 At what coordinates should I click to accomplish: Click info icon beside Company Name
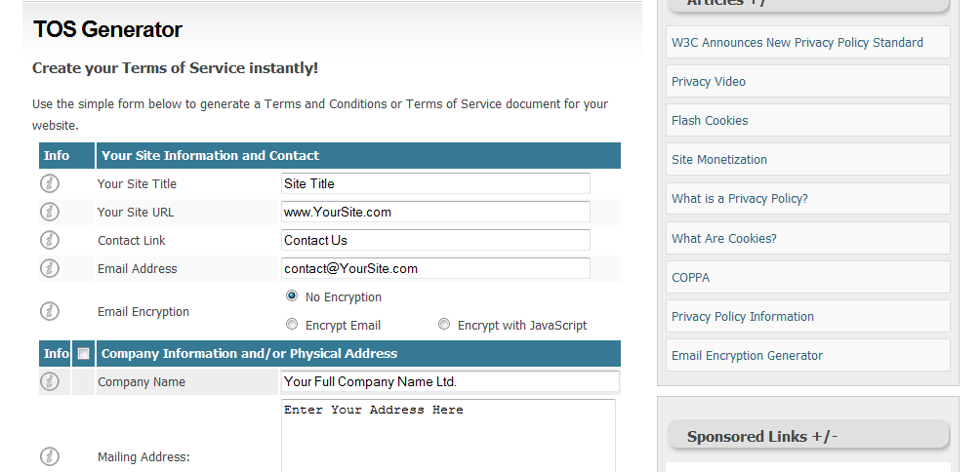click(49, 381)
